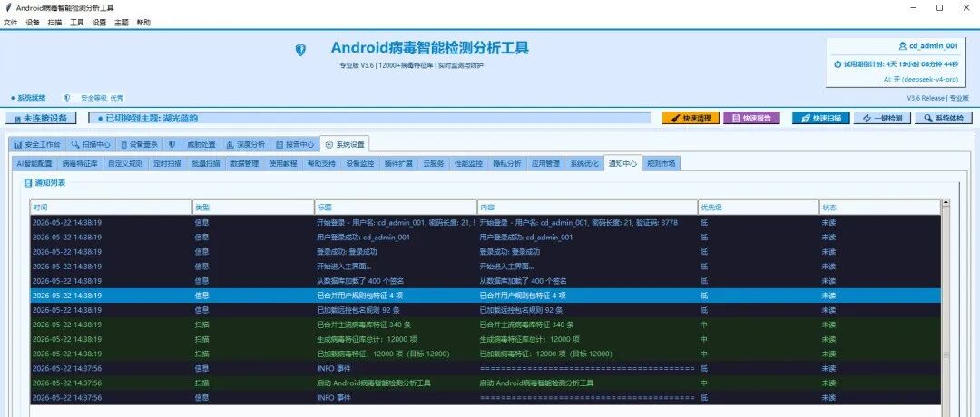Click the feather app icon in title bar

(x=7, y=7)
